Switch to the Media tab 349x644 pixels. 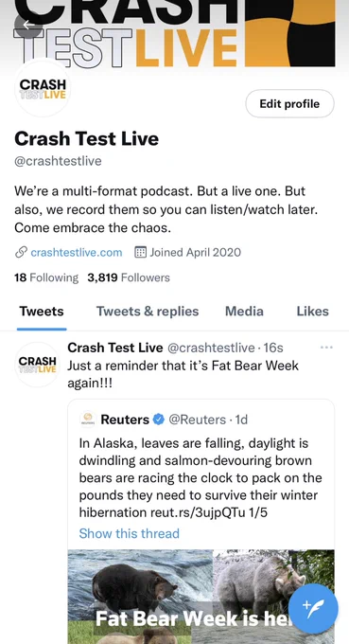pos(244,312)
